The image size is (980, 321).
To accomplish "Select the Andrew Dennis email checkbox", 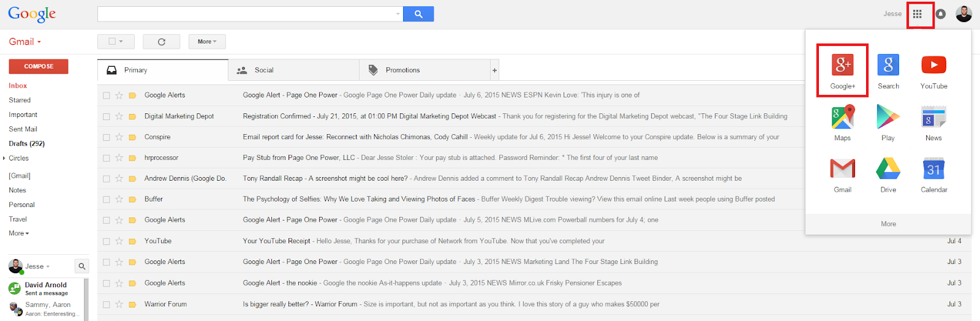I will pos(107,179).
